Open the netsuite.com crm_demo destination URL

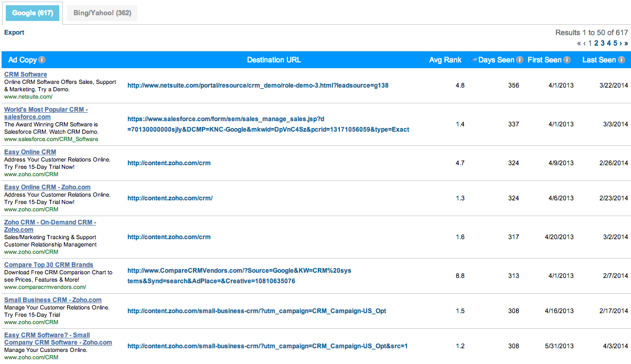(258, 85)
